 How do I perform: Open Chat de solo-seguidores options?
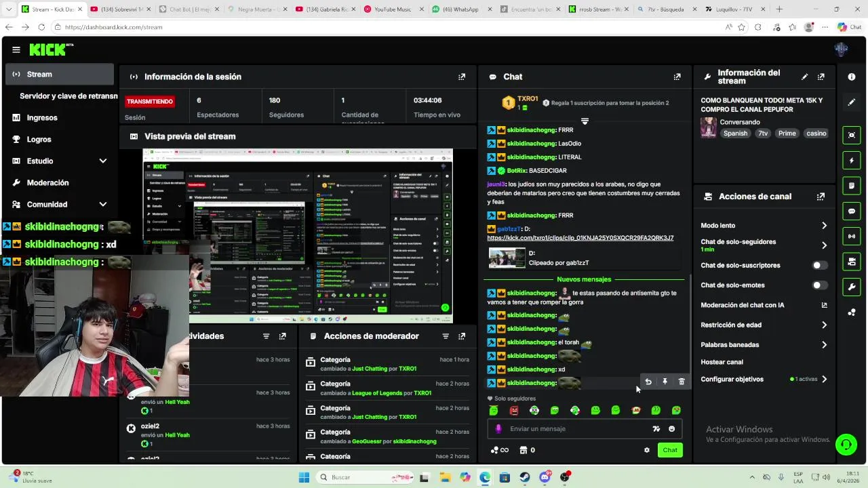click(764, 245)
